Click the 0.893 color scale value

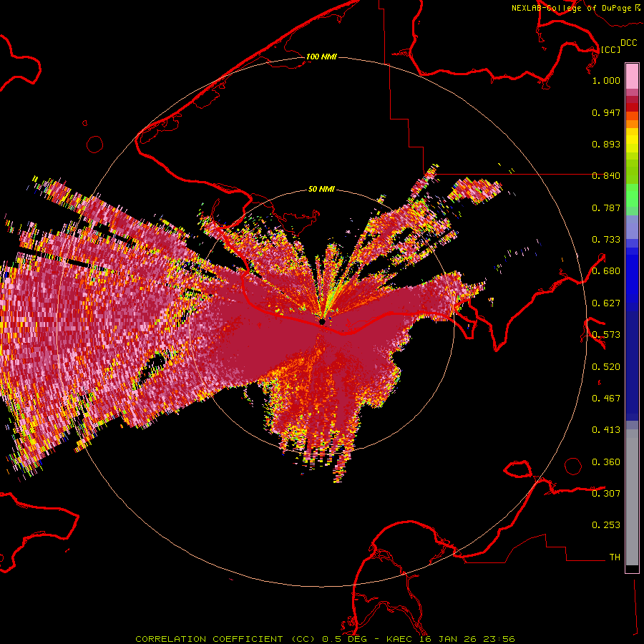(606, 144)
